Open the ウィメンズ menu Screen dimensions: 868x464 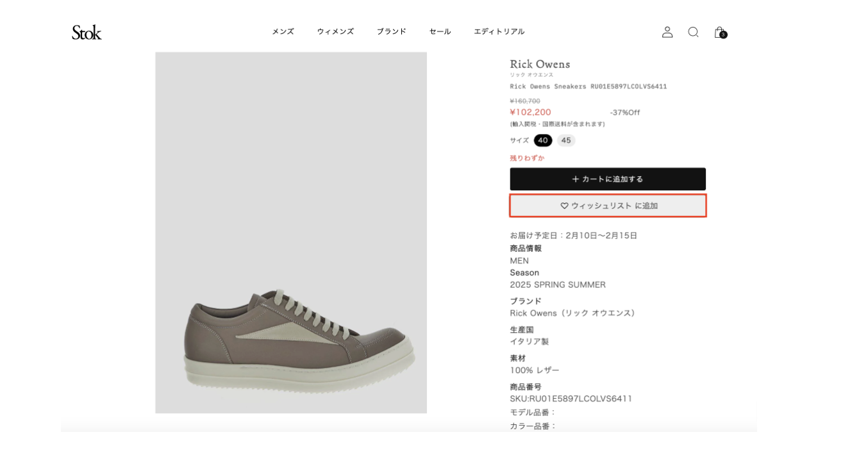[335, 31]
